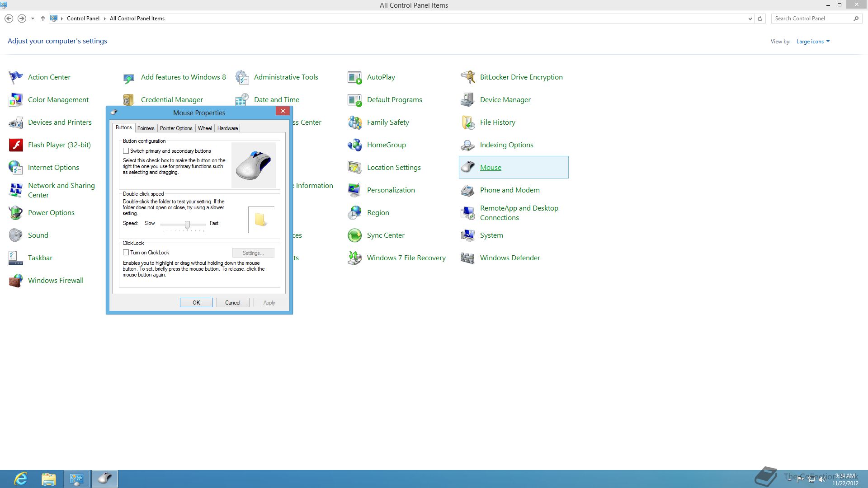Click the Mouse Properties taskbar button
This screenshot has width=868, height=488.
pos(105,479)
